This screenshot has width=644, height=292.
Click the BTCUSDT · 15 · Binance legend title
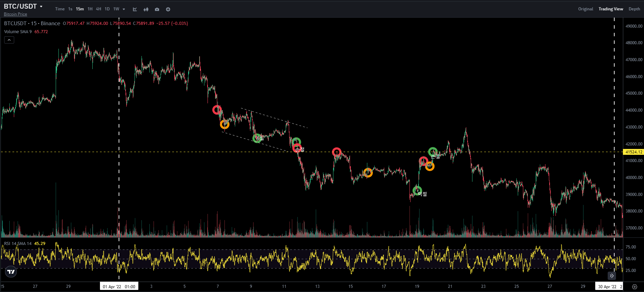tap(32, 23)
